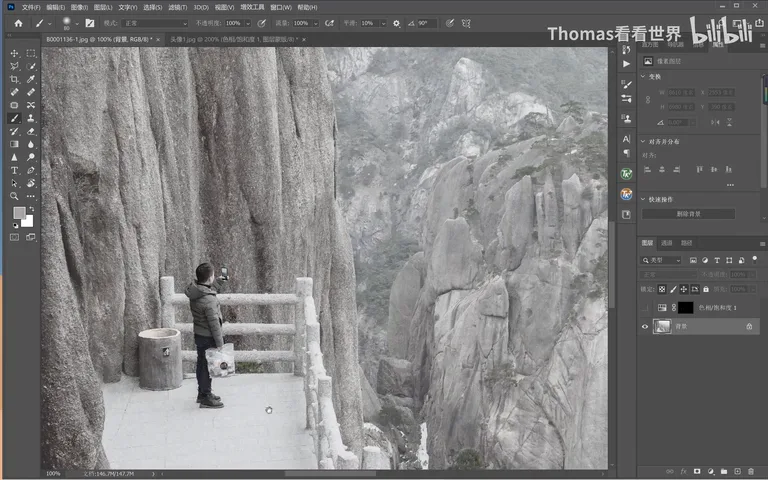Open smoothing options gear icon
768x480 pixels.
pos(396,23)
